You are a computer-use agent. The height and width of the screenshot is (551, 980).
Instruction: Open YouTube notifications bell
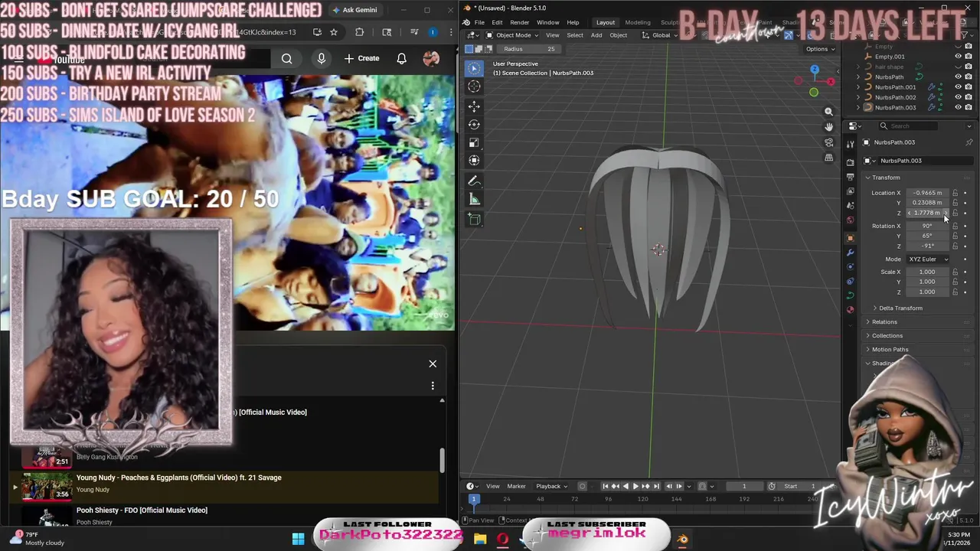pyautogui.click(x=401, y=58)
